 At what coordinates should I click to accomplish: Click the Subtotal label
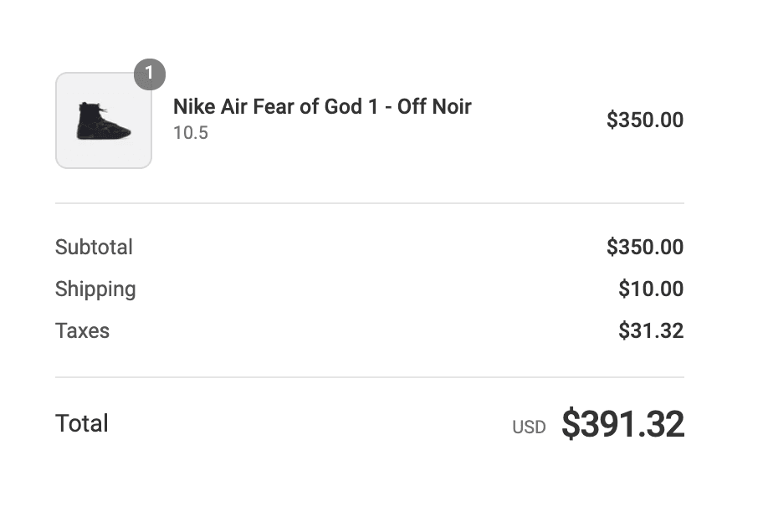point(94,247)
